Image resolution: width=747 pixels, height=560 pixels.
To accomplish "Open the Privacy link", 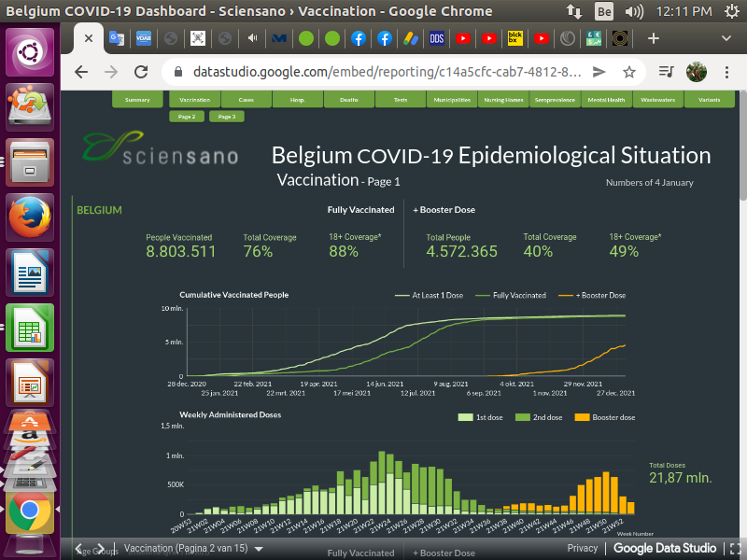I will 582,549.
